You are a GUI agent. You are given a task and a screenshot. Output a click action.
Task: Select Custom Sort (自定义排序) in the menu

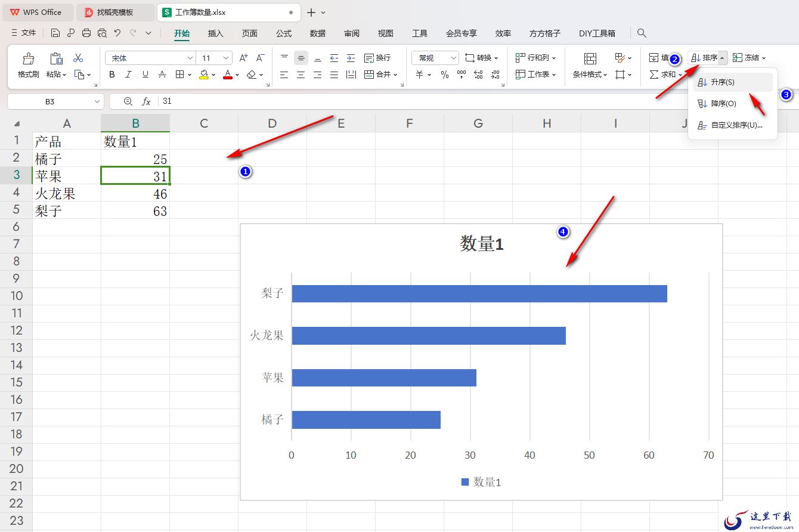pyautogui.click(x=733, y=125)
